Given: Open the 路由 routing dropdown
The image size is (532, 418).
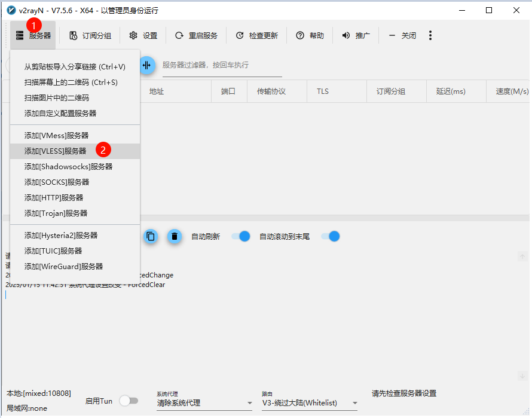Looking at the screenshot, I should click(x=310, y=403).
